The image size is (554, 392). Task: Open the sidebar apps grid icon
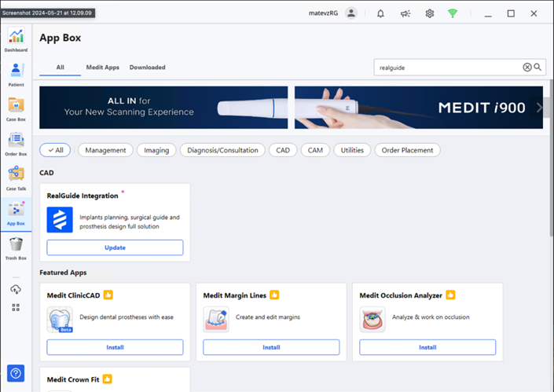coord(16,307)
